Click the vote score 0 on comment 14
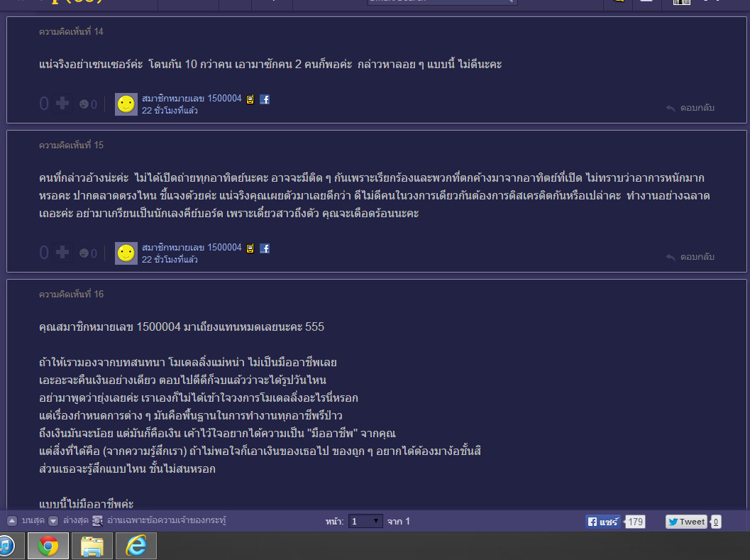The image size is (750, 560). (44, 104)
